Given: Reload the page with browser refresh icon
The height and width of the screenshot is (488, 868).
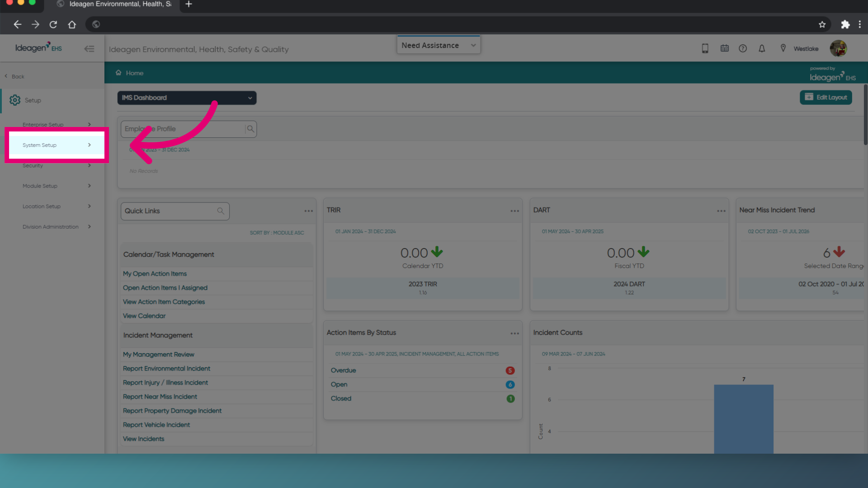Looking at the screenshot, I should pyautogui.click(x=53, y=24).
